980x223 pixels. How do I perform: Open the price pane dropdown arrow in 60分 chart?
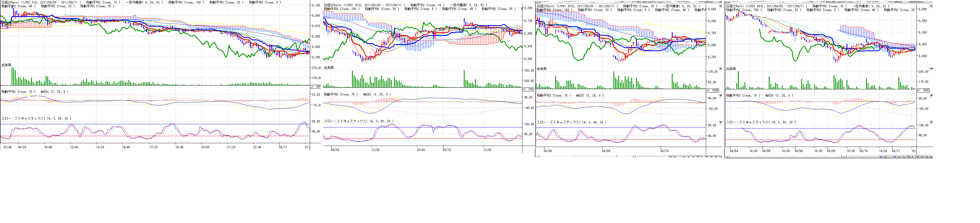931,6
